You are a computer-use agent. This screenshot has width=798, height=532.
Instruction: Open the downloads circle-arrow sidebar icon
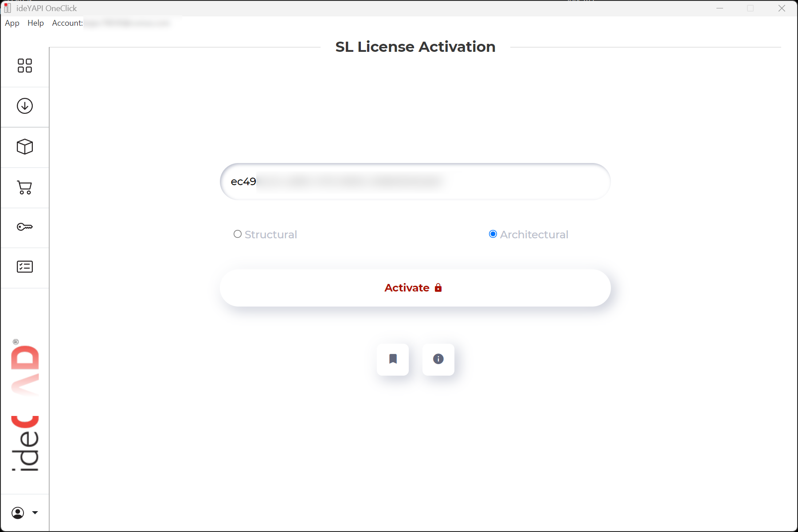click(x=25, y=106)
